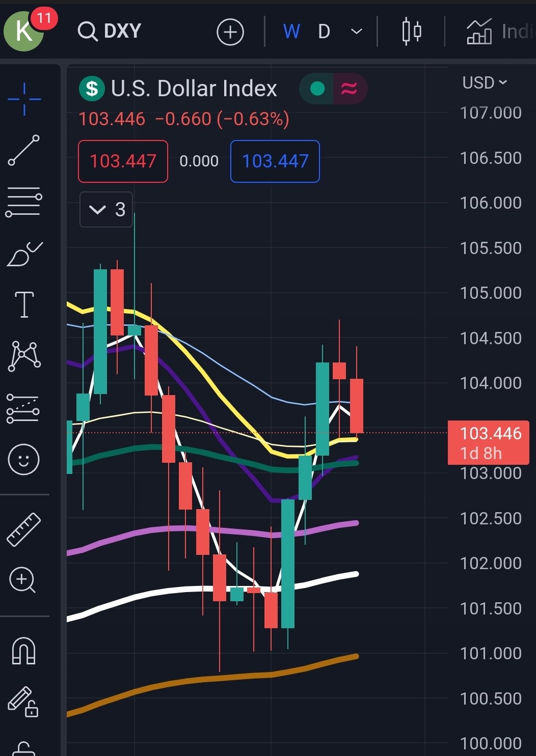Open the notifications badge showing 11
Viewport: 536px width, 756px height.
tap(44, 19)
